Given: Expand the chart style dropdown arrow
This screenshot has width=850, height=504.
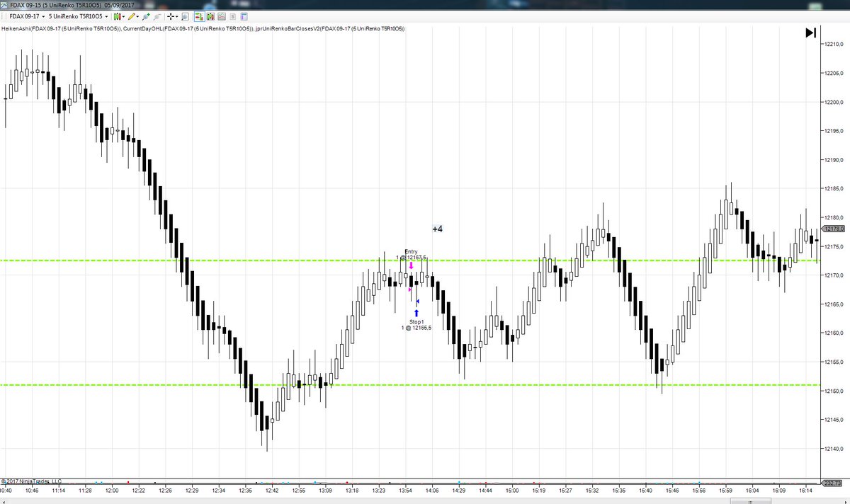Looking at the screenshot, I should (124, 16).
